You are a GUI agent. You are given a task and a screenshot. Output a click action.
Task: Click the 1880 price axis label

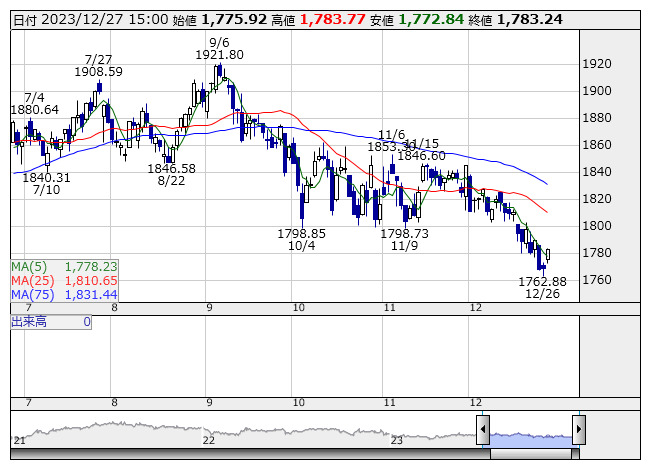click(x=597, y=118)
